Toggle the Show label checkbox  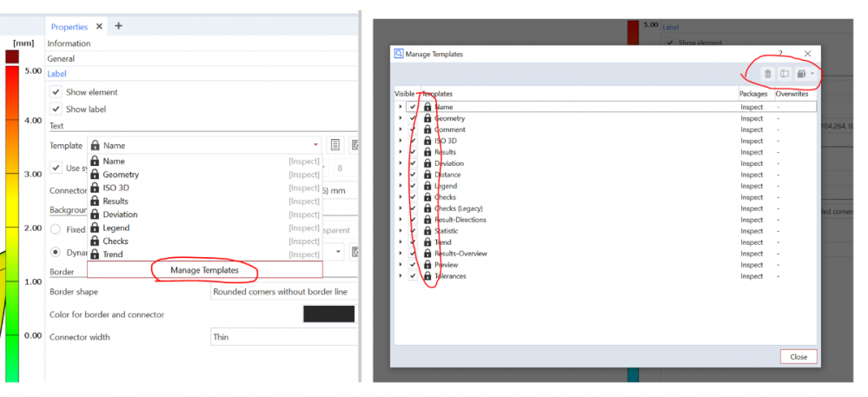[x=56, y=109]
